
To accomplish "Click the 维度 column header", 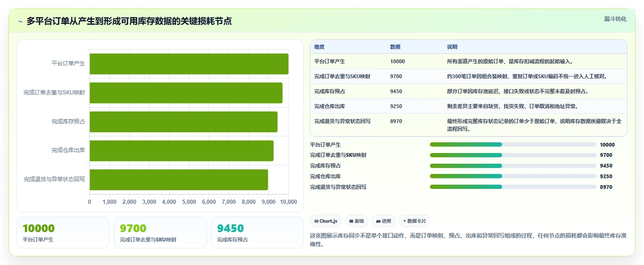I will [319, 47].
